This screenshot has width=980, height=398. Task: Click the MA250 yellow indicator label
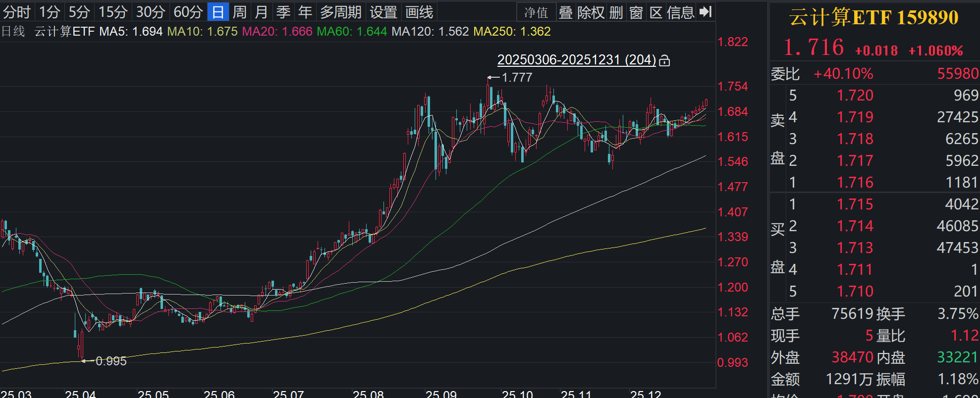tap(512, 32)
